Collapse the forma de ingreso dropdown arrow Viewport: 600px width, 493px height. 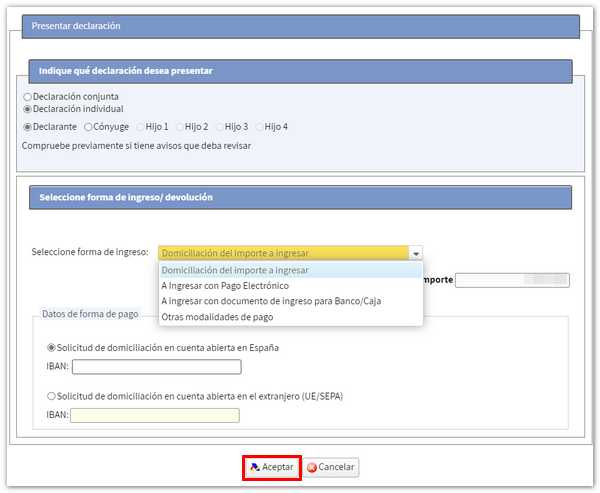[416, 253]
